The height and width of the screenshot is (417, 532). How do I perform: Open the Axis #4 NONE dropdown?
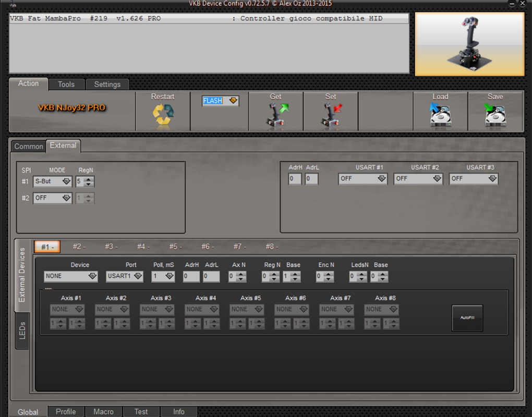click(x=202, y=309)
